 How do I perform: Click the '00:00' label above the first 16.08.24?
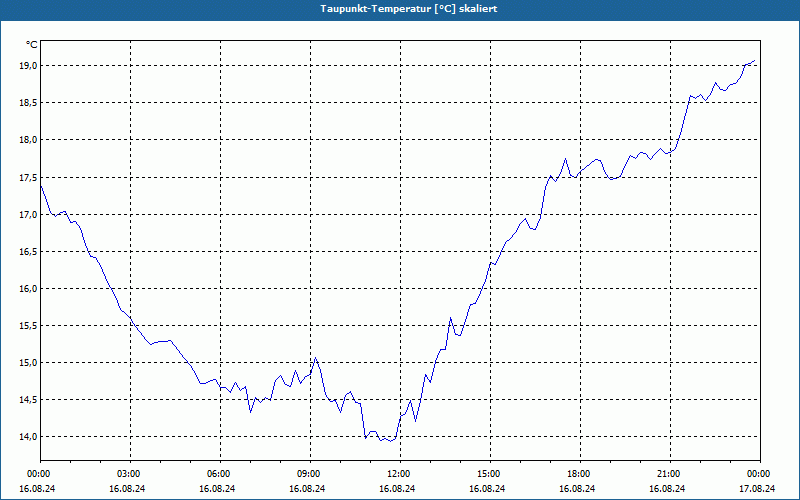click(x=40, y=474)
